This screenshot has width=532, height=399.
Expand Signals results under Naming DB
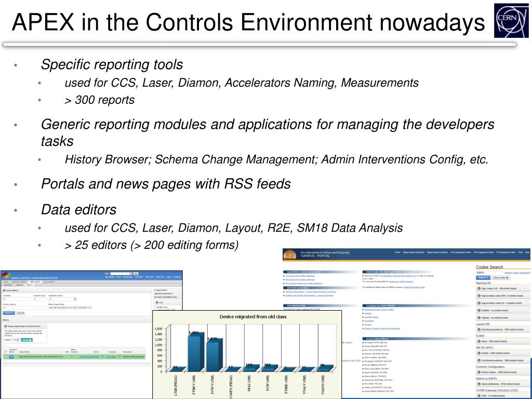(478, 317)
